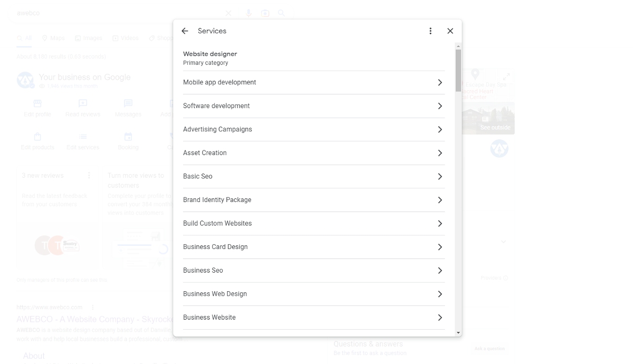Open Business Web Design chevron

pos(440,294)
